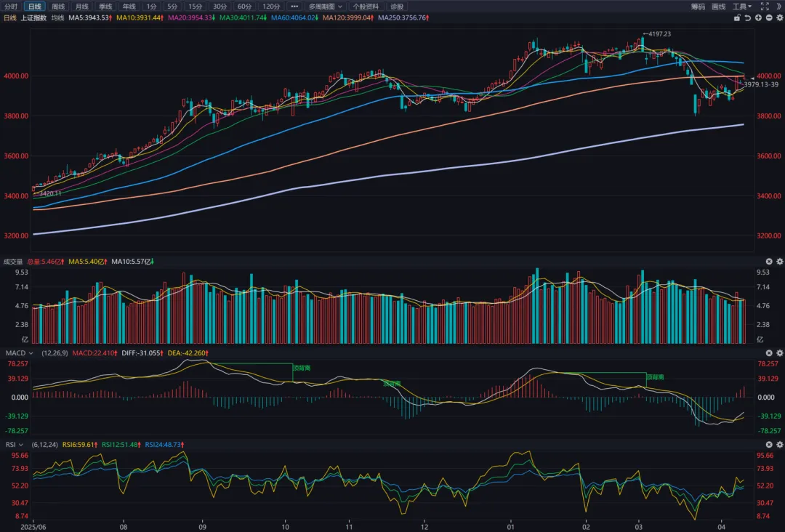Select the 120分 period
The height and width of the screenshot is (532, 785).
(x=271, y=7)
